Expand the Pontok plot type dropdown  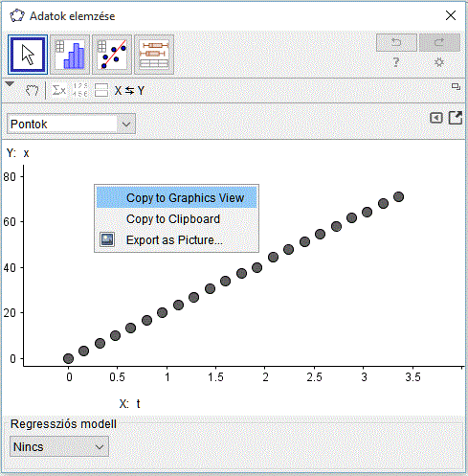click(71, 124)
